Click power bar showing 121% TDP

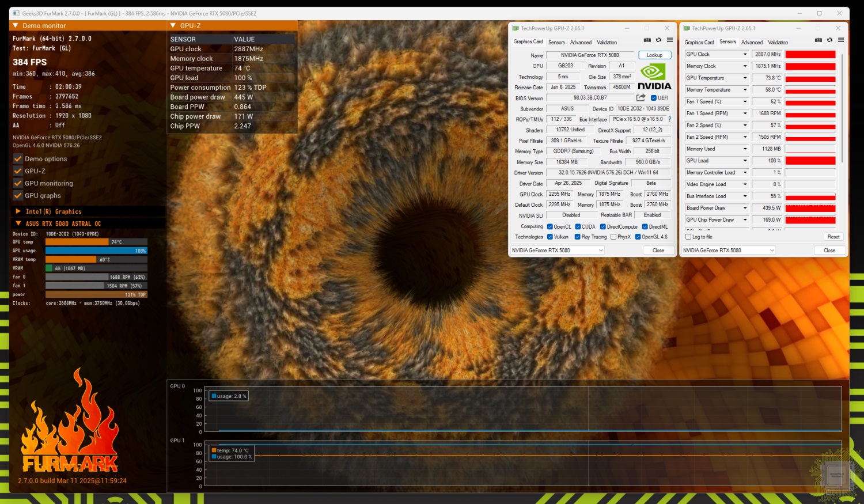coord(96,294)
